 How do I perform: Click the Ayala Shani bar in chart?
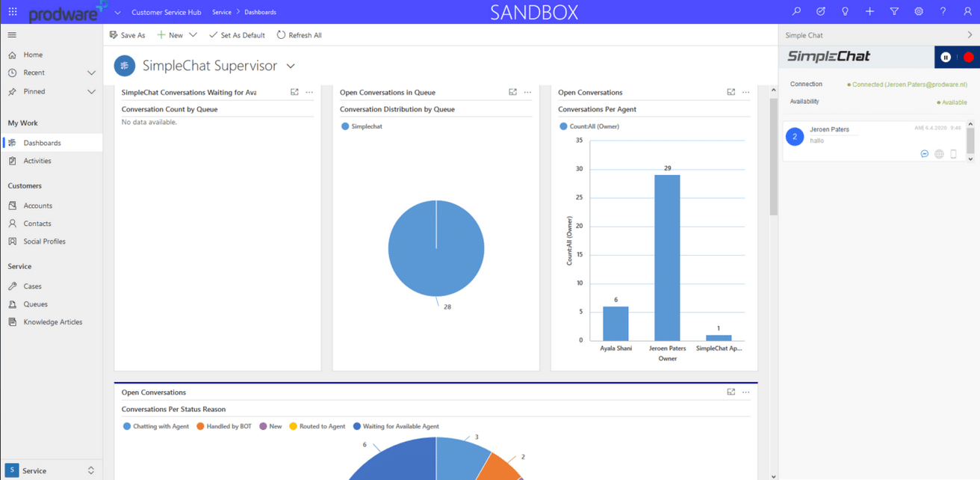coord(615,324)
